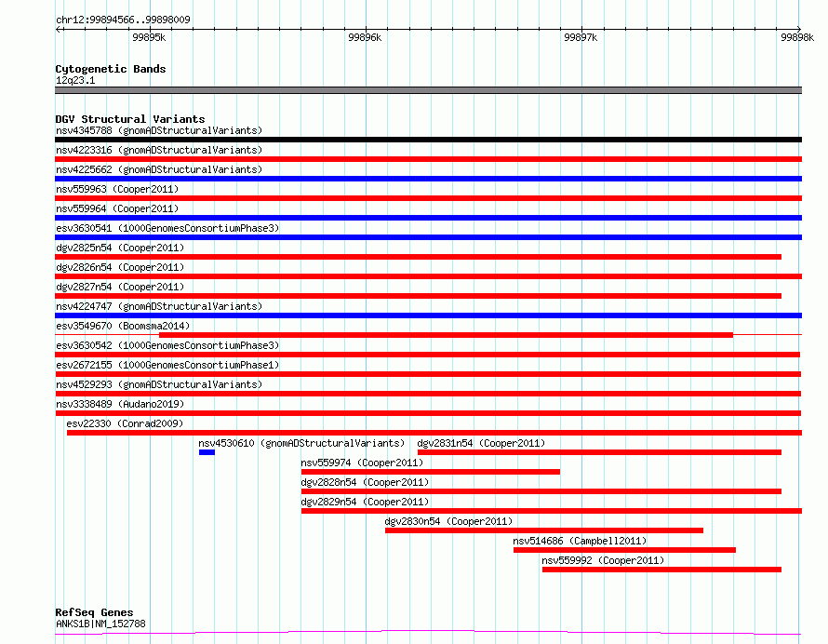The width and height of the screenshot is (828, 644).
Task: Click the magenta ANKS1B gene track line
Action: (x=428, y=632)
